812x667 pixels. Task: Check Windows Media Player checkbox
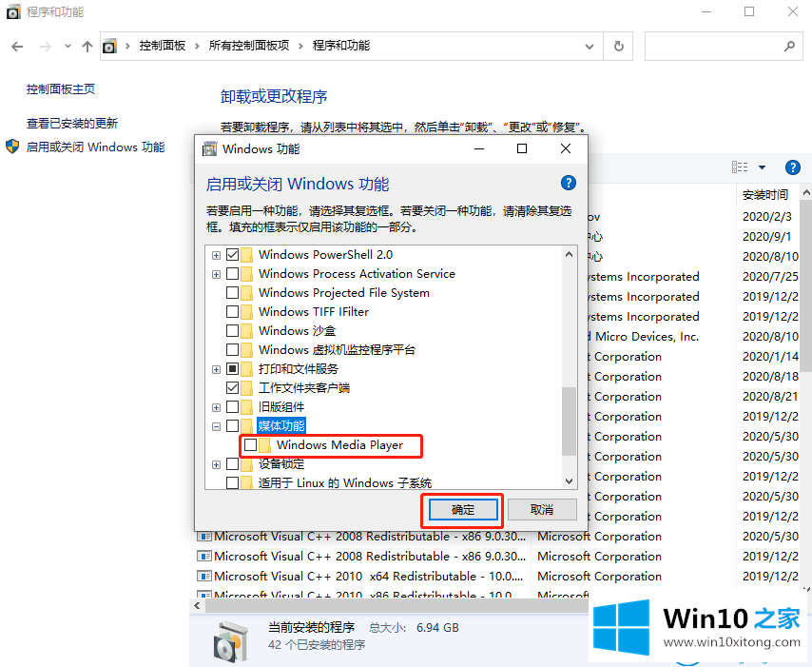251,444
